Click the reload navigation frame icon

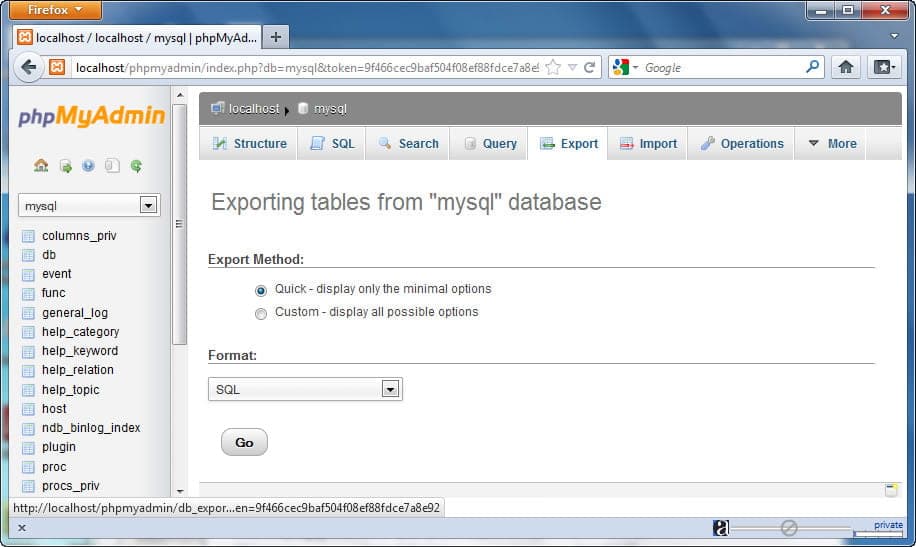tap(136, 166)
